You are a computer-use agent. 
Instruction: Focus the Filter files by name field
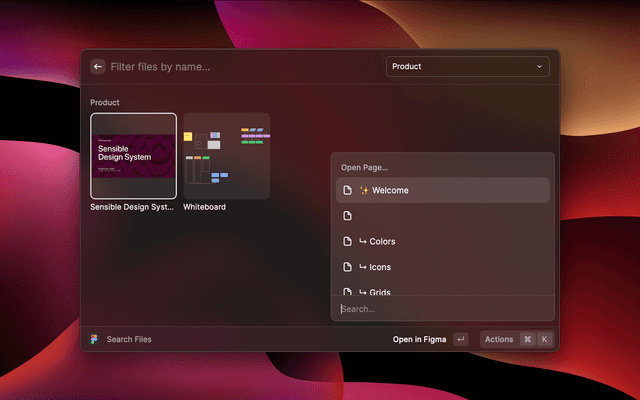click(240, 67)
